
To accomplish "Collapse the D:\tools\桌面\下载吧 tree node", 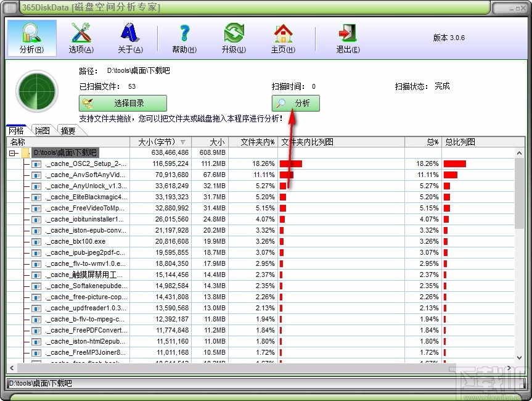I will (12, 152).
